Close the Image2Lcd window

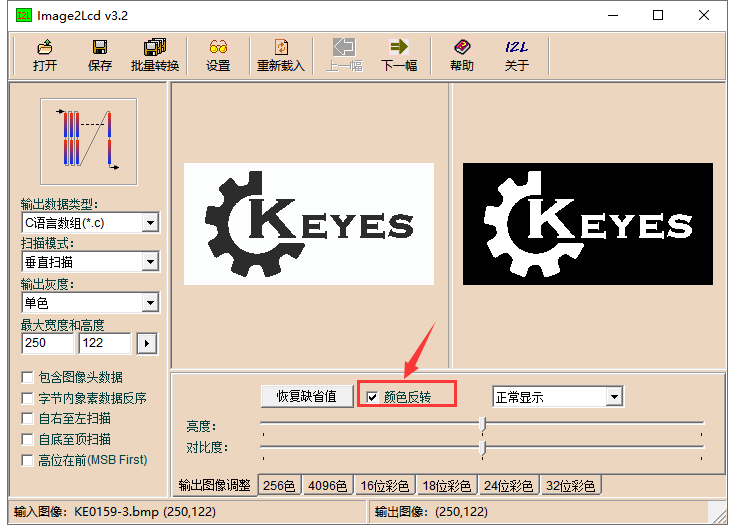[704, 15]
